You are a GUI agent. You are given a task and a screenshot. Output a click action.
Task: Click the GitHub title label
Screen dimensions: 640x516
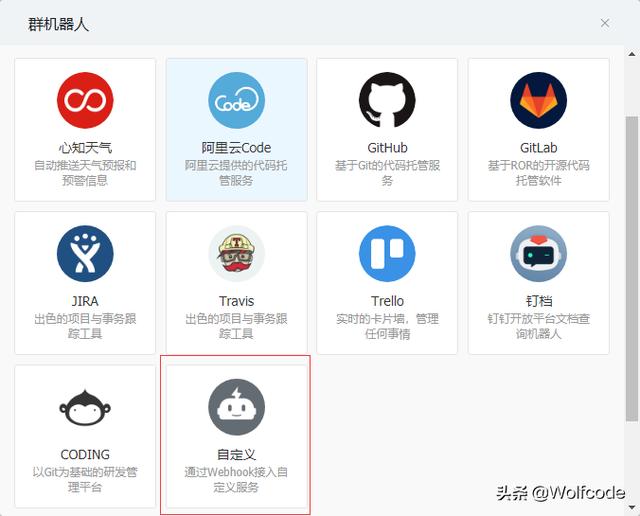pos(387,148)
